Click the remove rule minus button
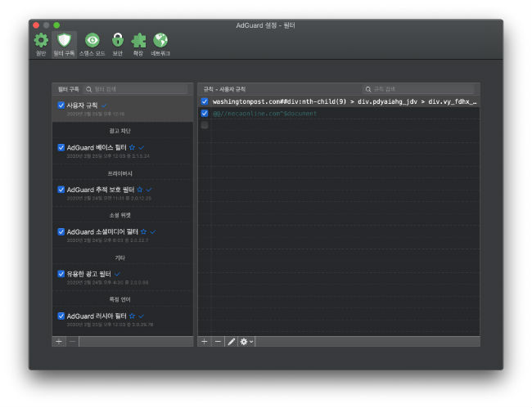 218,341
